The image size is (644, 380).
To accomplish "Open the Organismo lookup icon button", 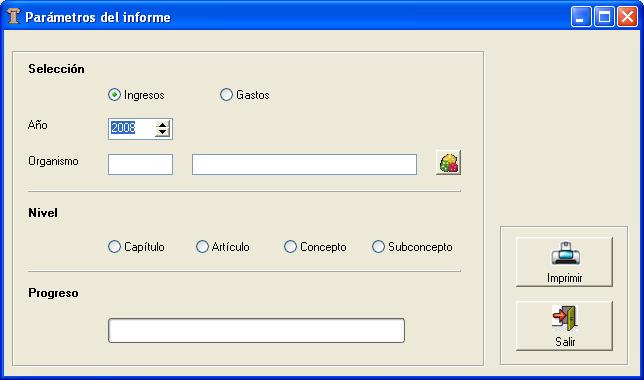I will click(448, 163).
